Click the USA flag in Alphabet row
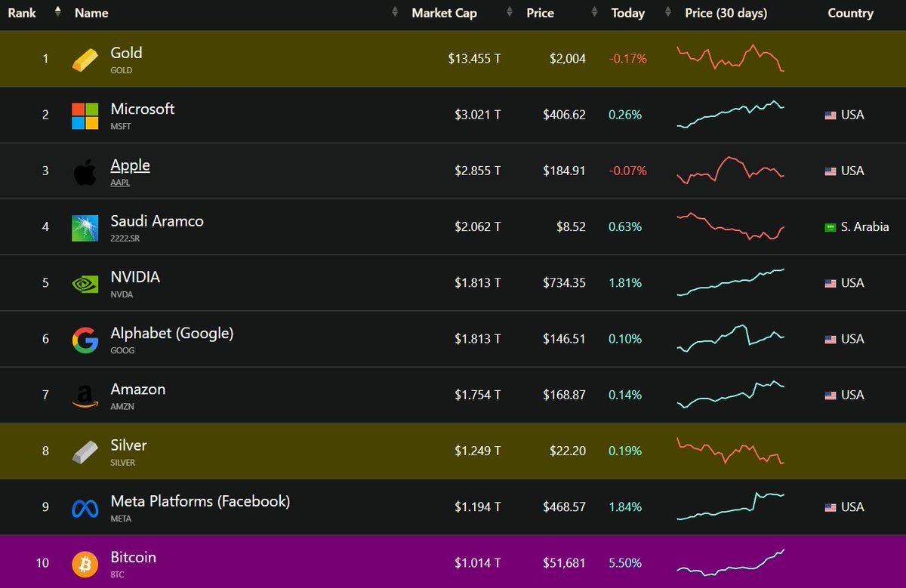Screen dimensions: 906x588 point(830,340)
